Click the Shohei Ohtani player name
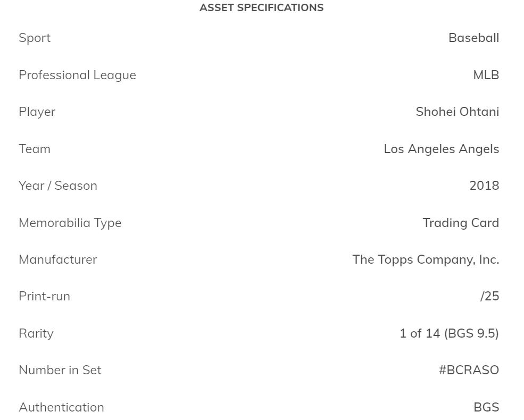The height and width of the screenshot is (420, 524). point(457,112)
